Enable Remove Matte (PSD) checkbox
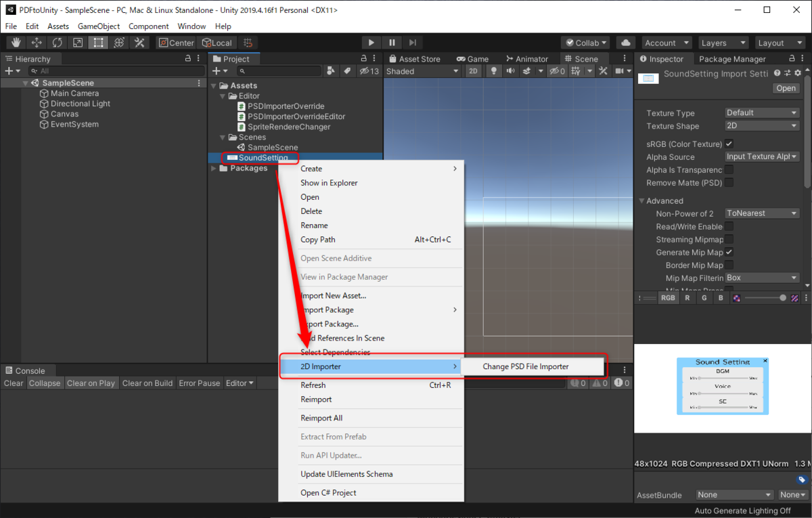This screenshot has width=812, height=518. 729,183
